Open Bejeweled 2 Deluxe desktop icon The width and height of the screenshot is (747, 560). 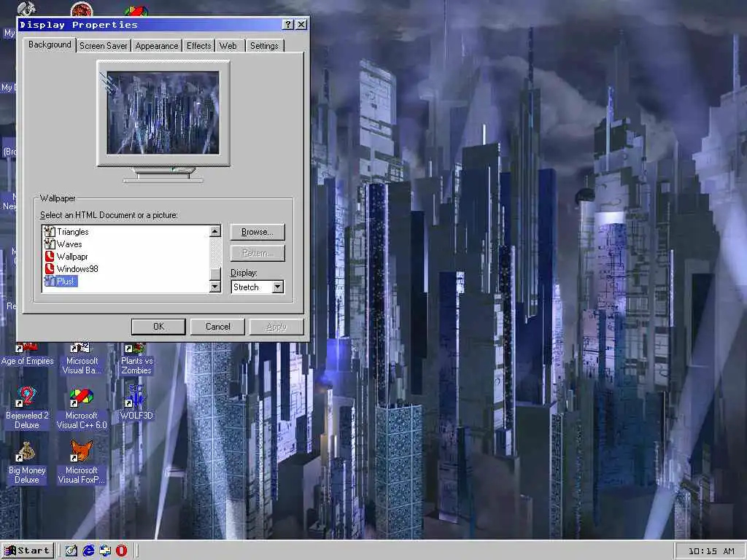point(27,408)
